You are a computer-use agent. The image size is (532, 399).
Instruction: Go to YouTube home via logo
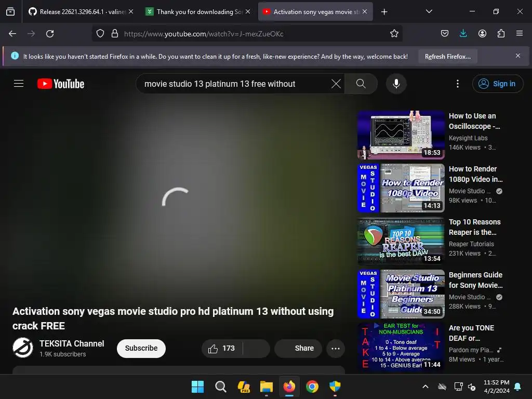(61, 84)
